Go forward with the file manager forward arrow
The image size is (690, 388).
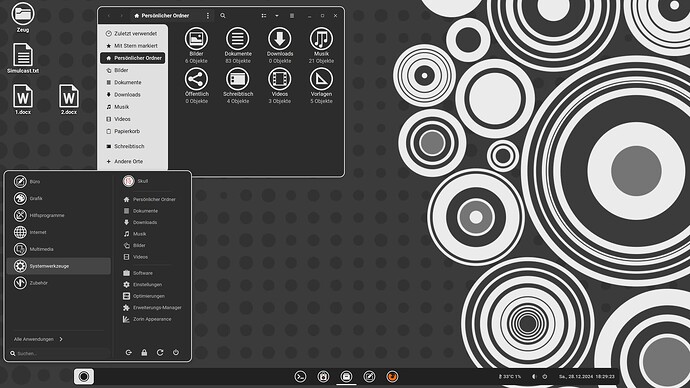[121, 16]
